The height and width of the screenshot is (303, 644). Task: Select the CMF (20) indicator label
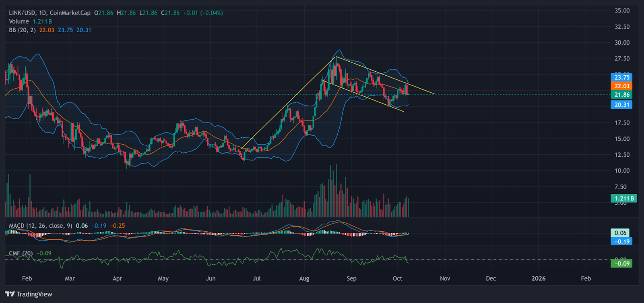click(x=21, y=253)
